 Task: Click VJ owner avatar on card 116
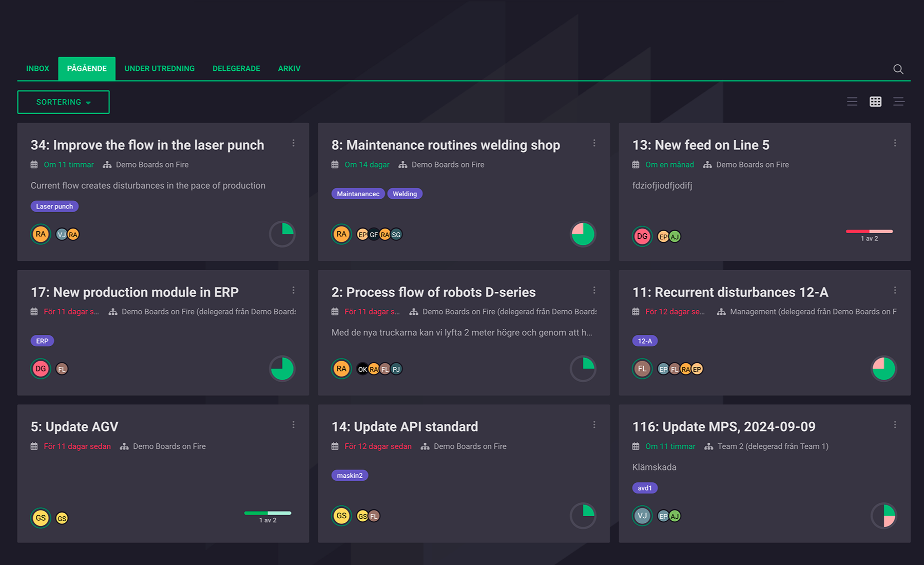[x=642, y=516]
